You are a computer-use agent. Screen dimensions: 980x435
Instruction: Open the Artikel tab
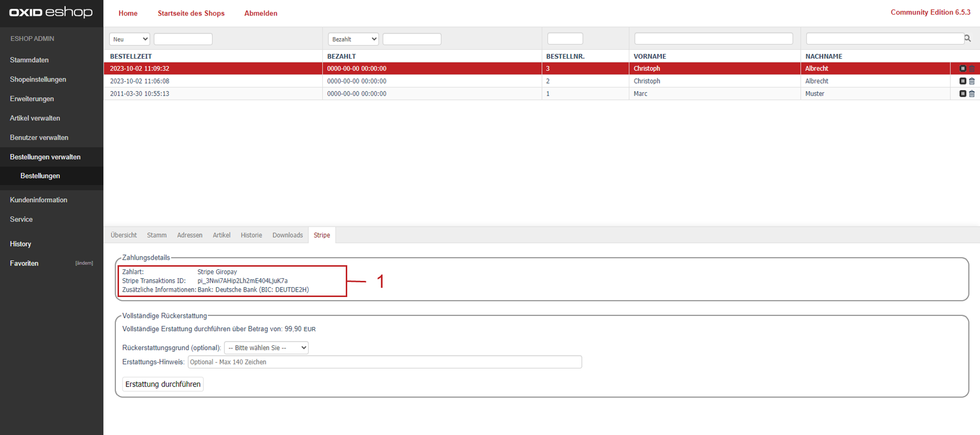click(221, 235)
